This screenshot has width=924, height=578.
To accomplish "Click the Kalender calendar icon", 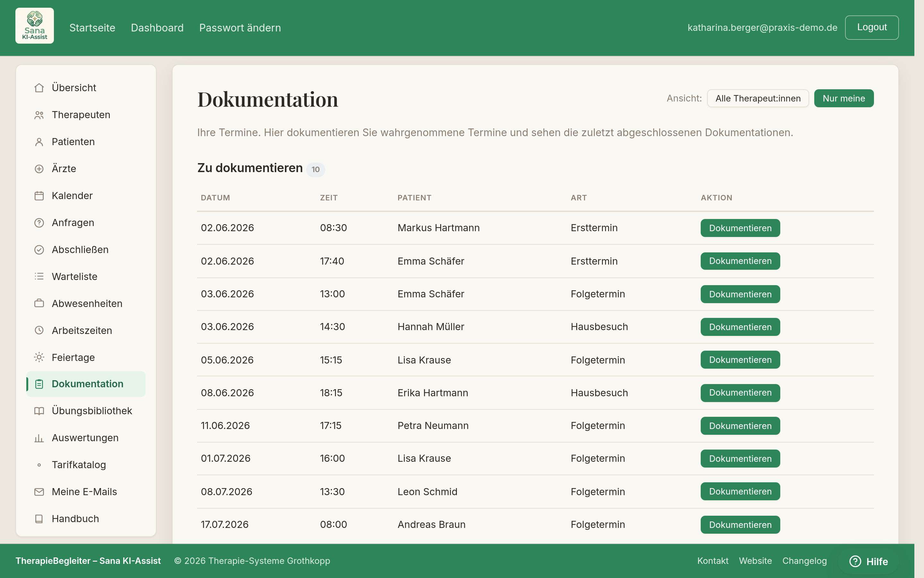I will pos(39,196).
